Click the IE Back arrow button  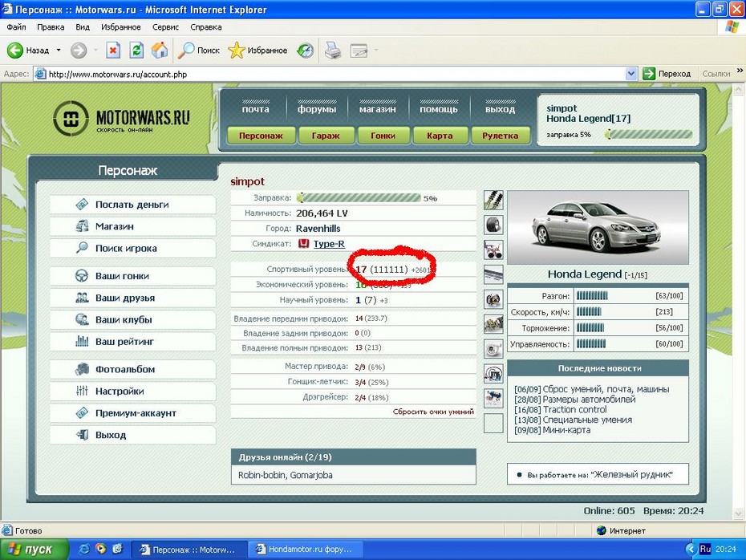pos(27,50)
